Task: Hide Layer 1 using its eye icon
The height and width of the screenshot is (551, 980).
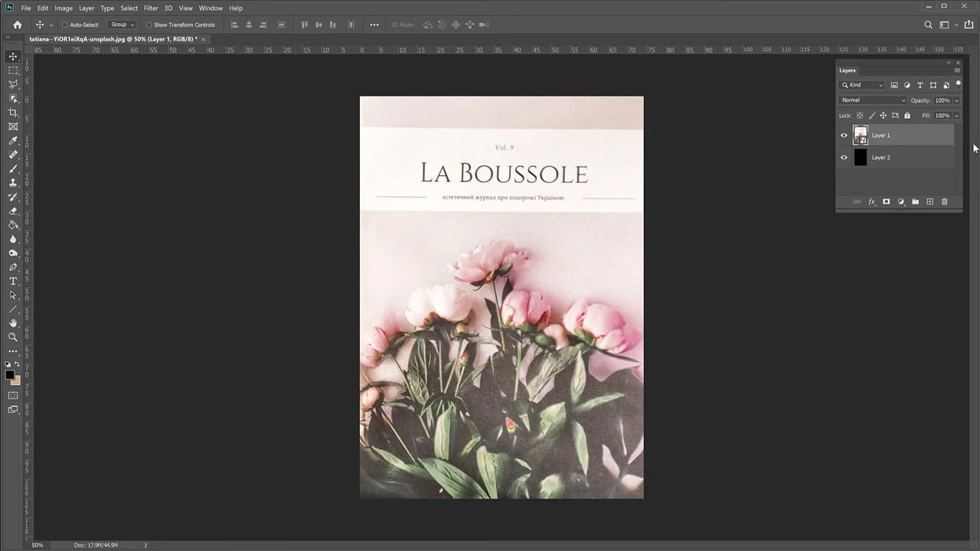Action: pos(844,135)
